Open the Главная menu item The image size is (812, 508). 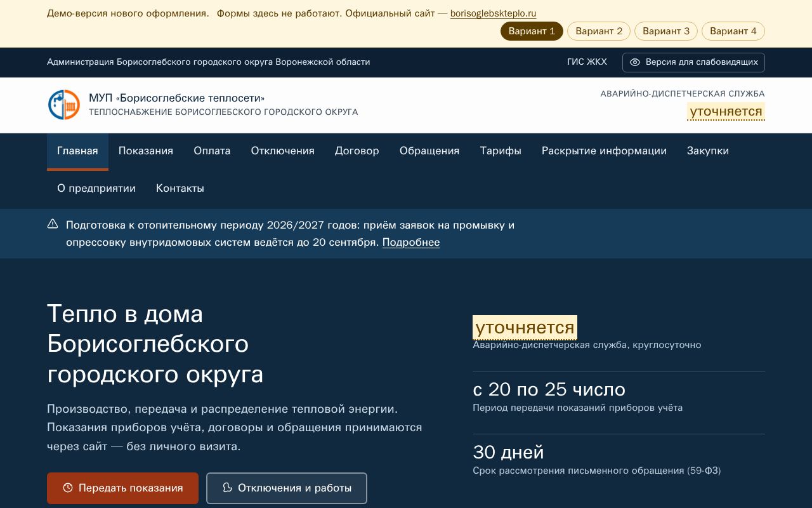click(77, 151)
